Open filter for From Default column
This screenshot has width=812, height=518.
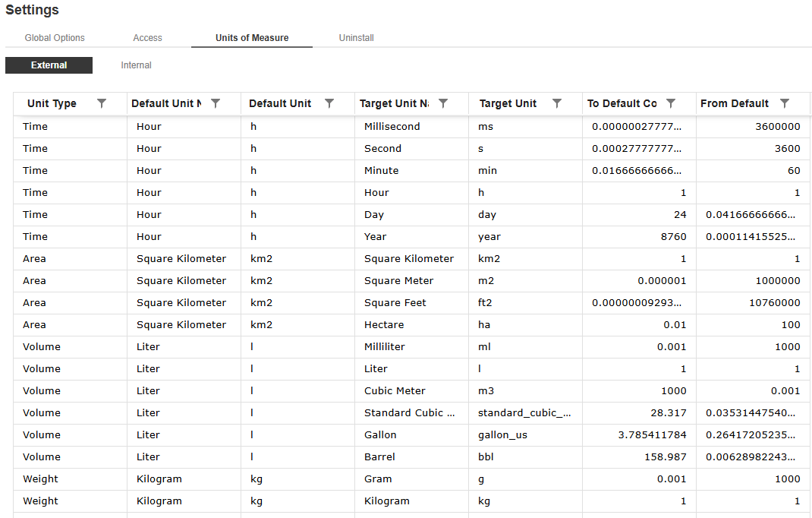click(x=785, y=103)
